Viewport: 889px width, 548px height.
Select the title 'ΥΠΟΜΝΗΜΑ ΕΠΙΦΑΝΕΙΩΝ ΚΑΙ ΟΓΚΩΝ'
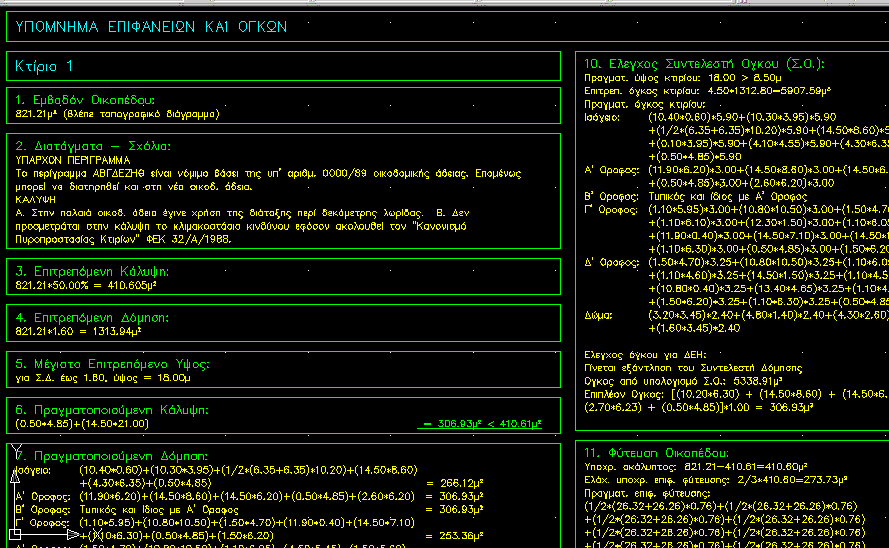coord(151,27)
